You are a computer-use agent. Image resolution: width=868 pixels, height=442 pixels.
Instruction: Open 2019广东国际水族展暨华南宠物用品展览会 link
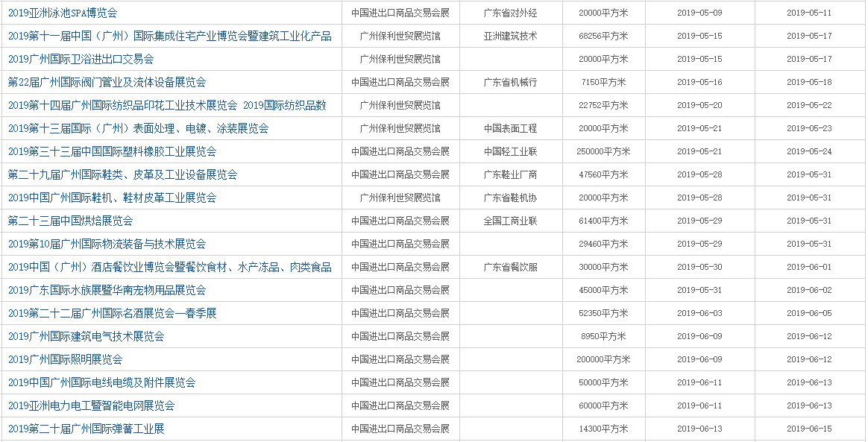pyautogui.click(x=107, y=291)
